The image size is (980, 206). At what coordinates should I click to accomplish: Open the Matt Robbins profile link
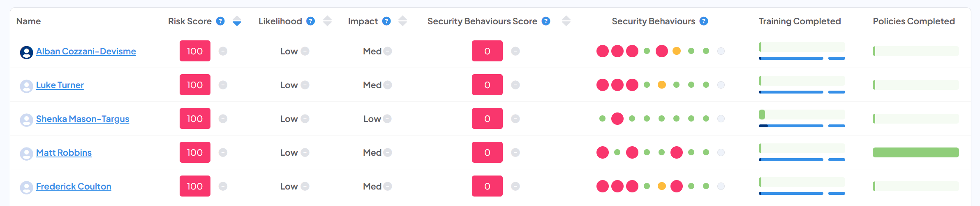point(64,152)
